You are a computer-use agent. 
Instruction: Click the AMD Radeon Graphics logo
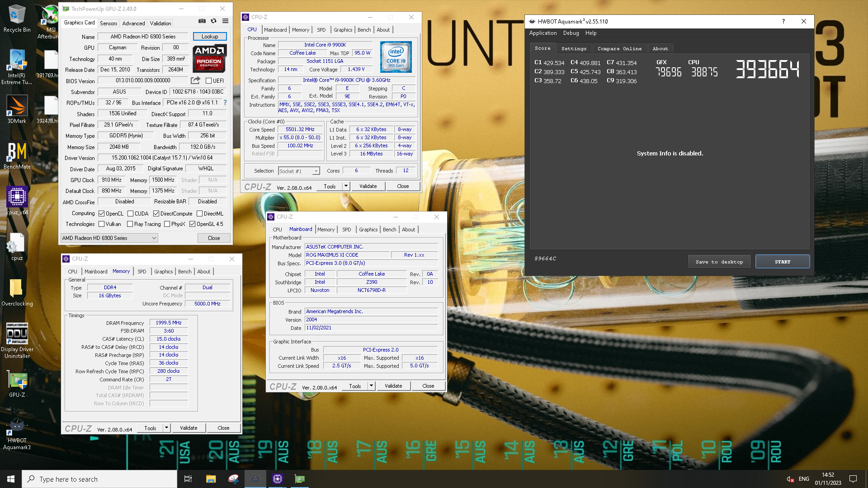tap(209, 58)
